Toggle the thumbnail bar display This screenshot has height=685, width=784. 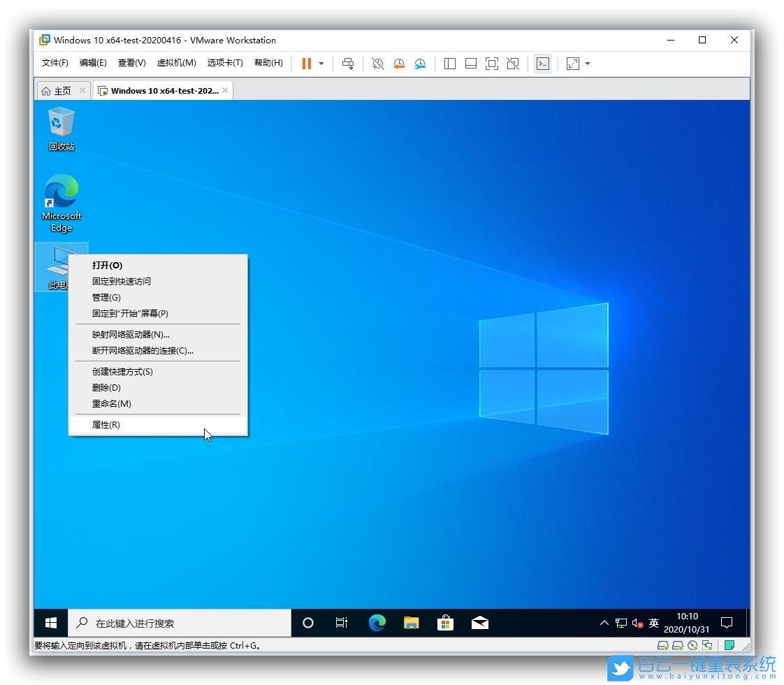click(x=470, y=64)
